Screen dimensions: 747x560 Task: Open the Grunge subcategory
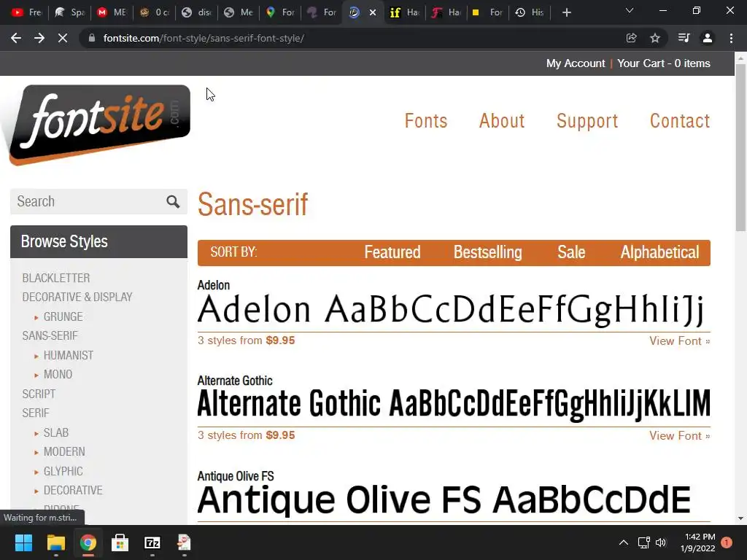pos(63,316)
